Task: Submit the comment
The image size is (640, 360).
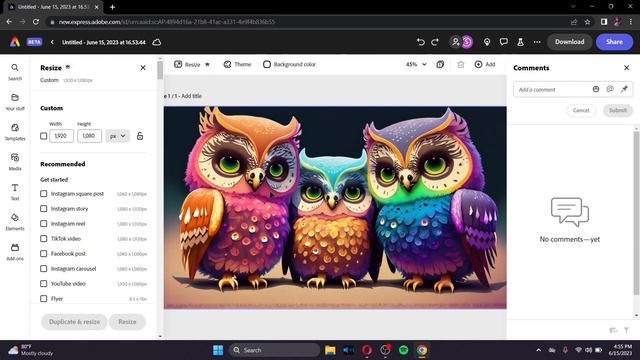Action: tap(618, 110)
